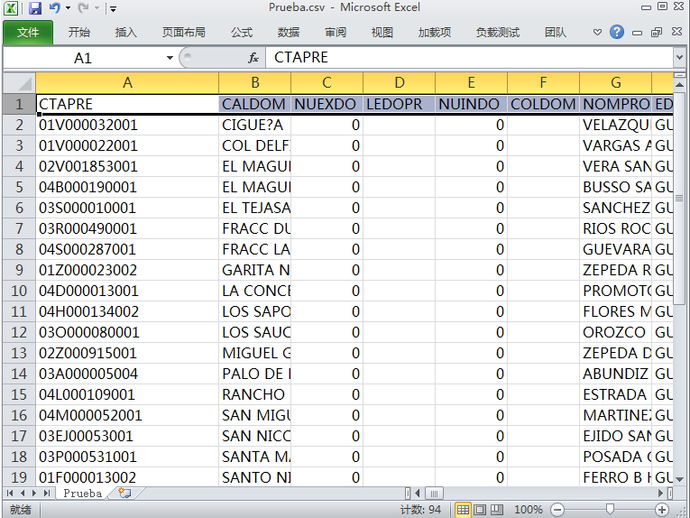Click the Excel application icon

[11, 8]
